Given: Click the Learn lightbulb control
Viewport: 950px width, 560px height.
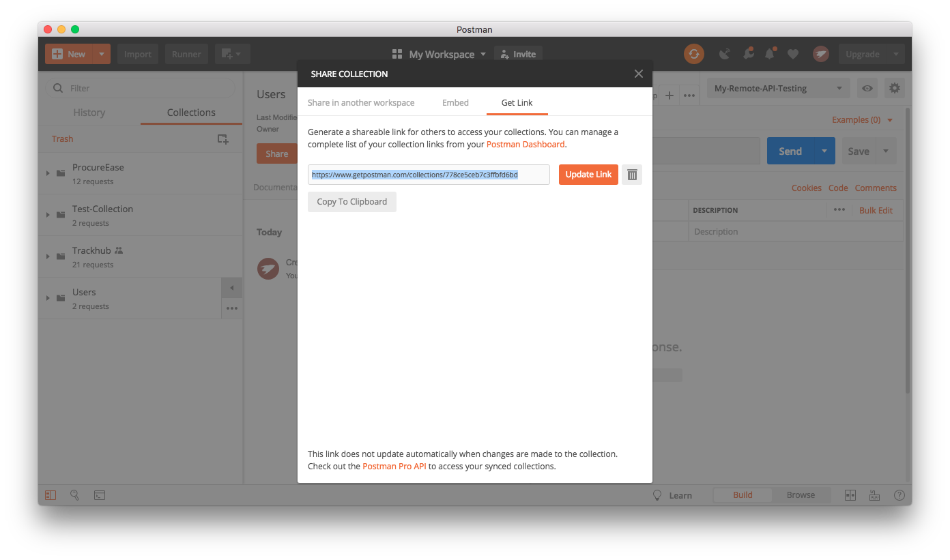Looking at the screenshot, I should coord(674,495).
